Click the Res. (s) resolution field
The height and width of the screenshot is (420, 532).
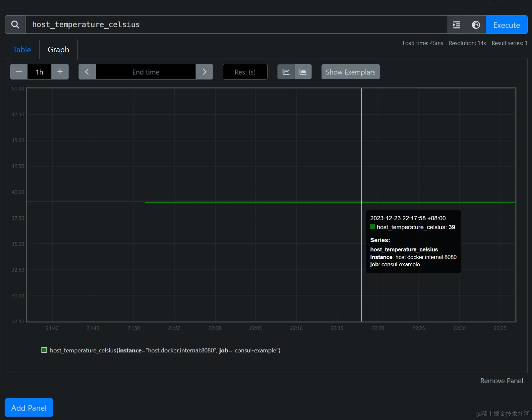[245, 72]
